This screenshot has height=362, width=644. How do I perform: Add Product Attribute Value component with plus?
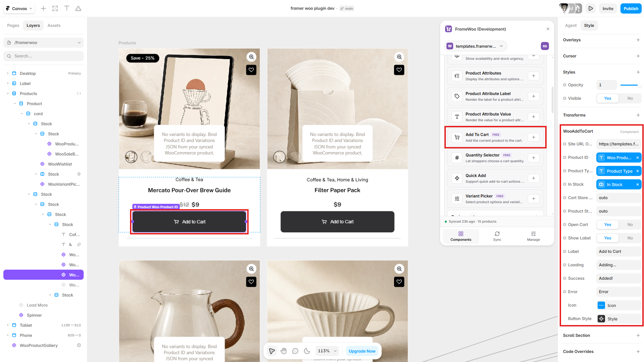click(x=533, y=117)
